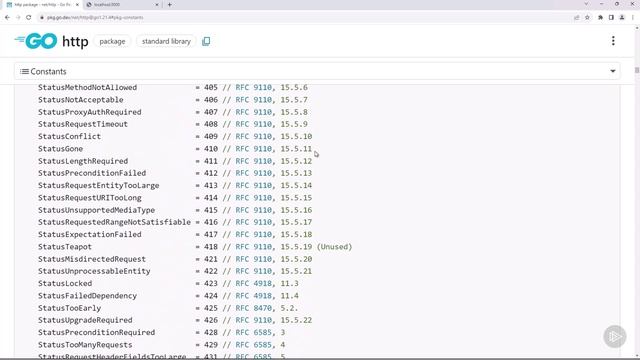
Task: Switch to the http package tab
Action: pos(42,4)
